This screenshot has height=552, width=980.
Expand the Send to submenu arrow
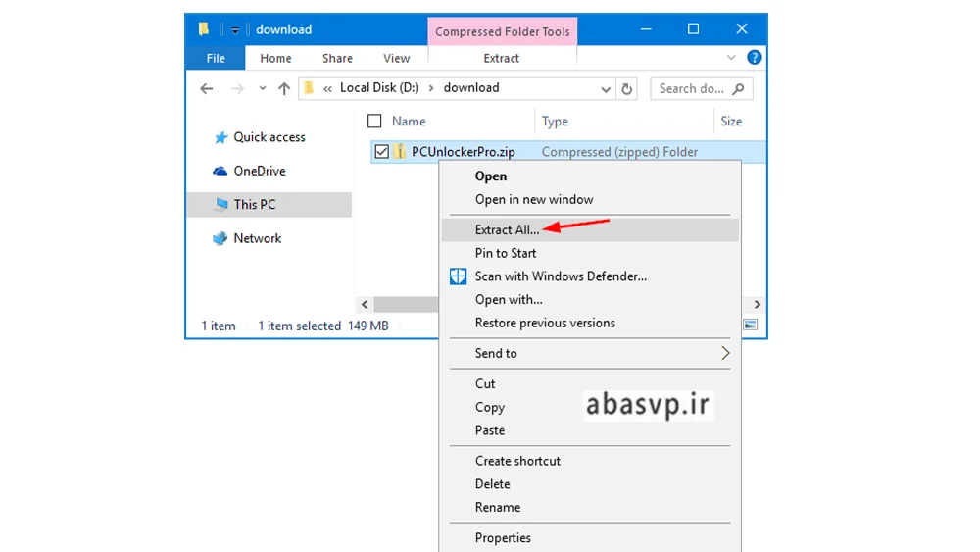(x=725, y=353)
